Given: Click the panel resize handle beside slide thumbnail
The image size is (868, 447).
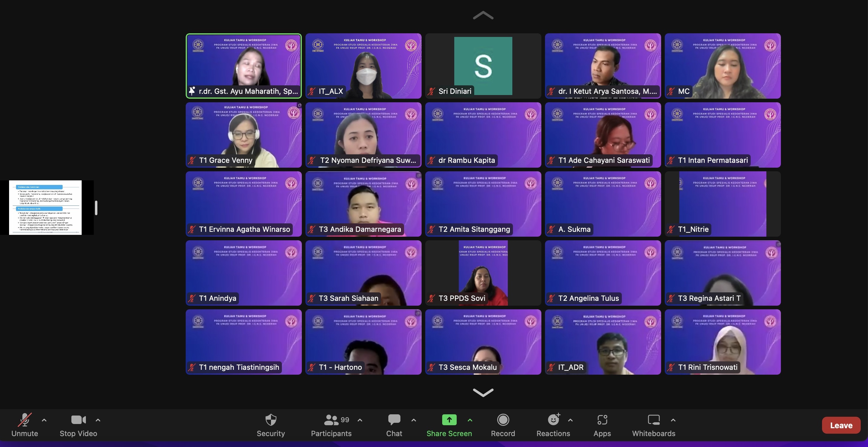Looking at the screenshot, I should pyautogui.click(x=96, y=208).
